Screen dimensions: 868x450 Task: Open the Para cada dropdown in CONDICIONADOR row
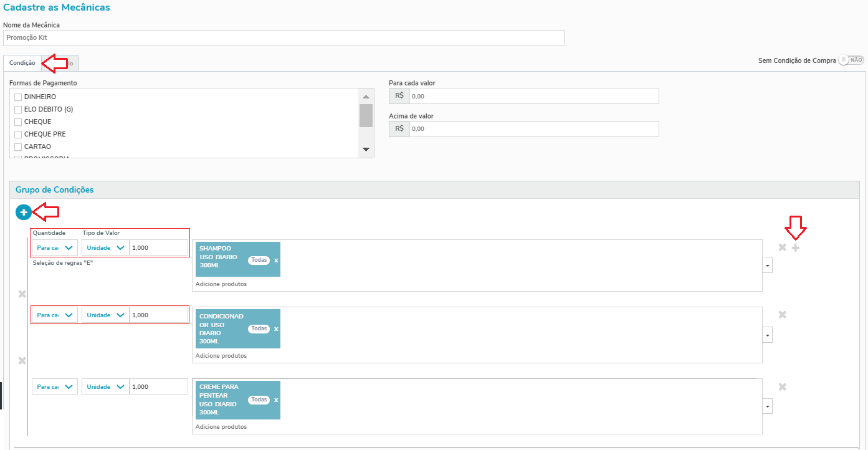(55, 315)
